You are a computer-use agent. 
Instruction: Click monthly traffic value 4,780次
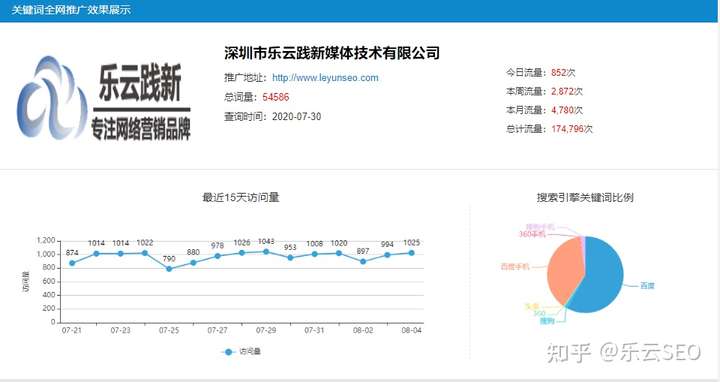(x=567, y=110)
